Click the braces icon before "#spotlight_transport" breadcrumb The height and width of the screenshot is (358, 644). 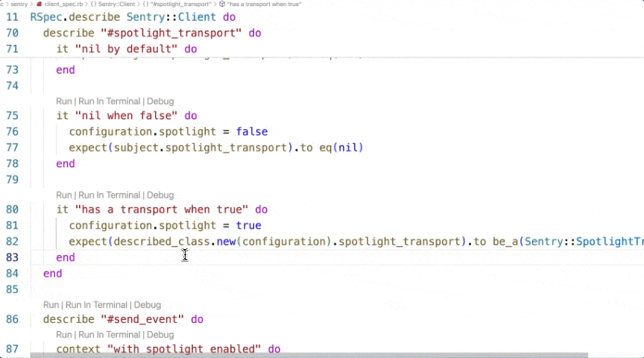tap(145, 4)
